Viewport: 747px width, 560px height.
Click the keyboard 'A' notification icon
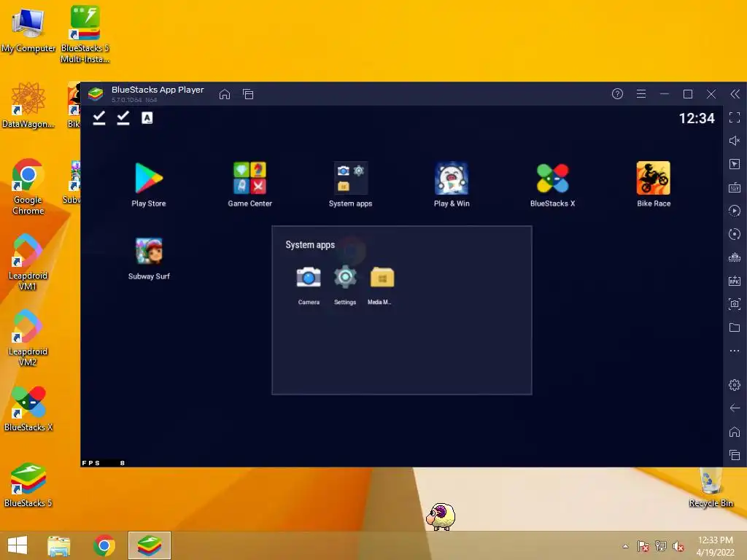pyautogui.click(x=147, y=118)
